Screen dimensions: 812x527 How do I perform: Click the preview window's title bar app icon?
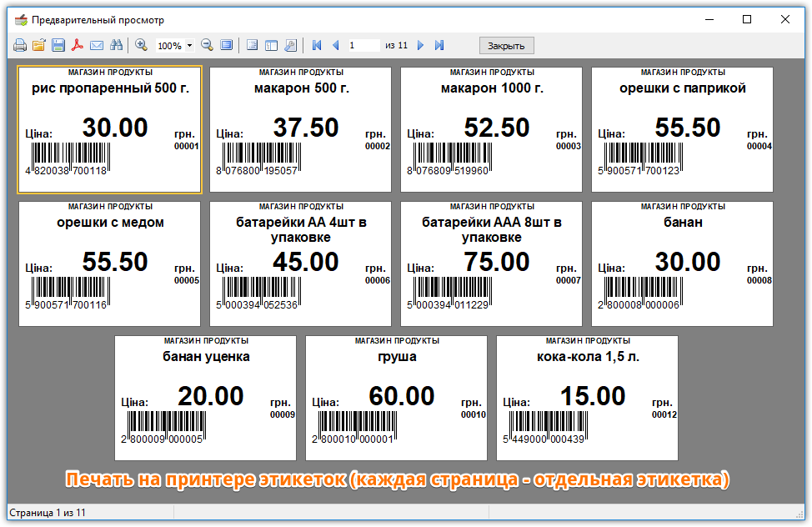tap(21, 20)
